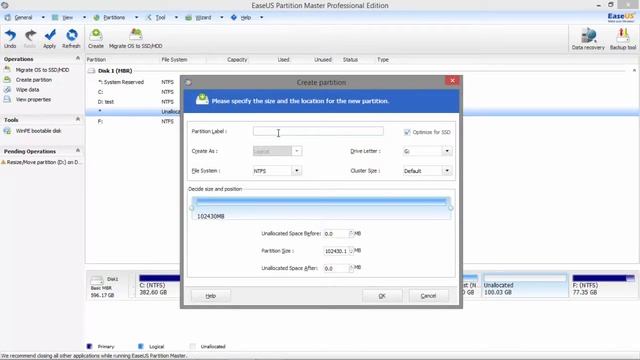The width and height of the screenshot is (640, 360).
Task: Click the EaseUS logo
Action: tap(621, 17)
